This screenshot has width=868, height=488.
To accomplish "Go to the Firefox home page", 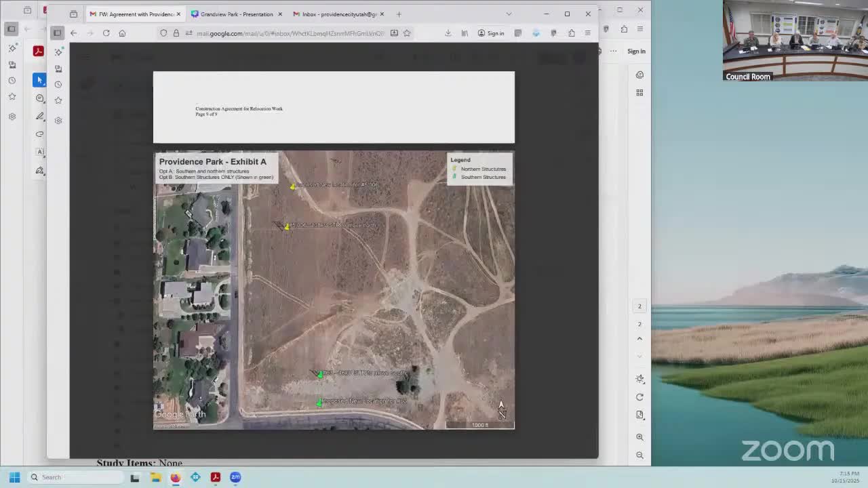I will (x=122, y=33).
